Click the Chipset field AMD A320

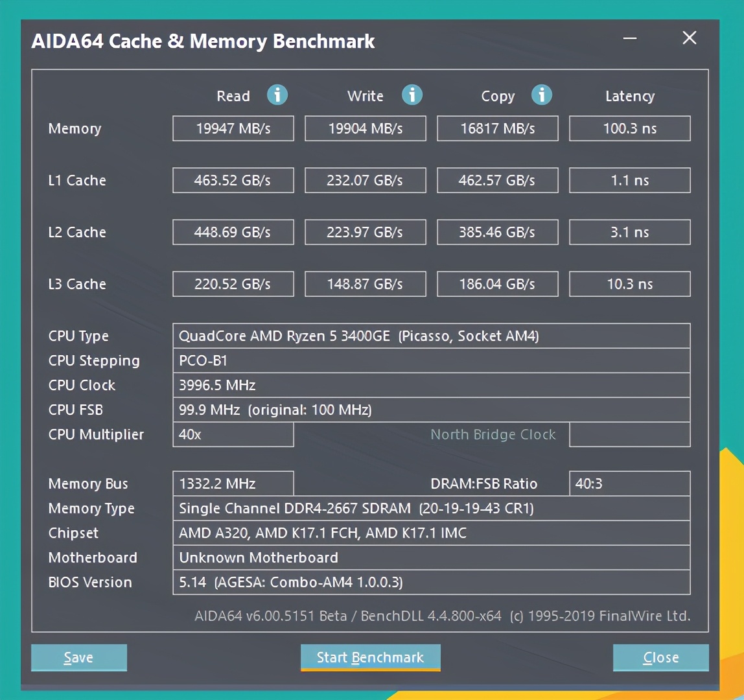(x=432, y=533)
